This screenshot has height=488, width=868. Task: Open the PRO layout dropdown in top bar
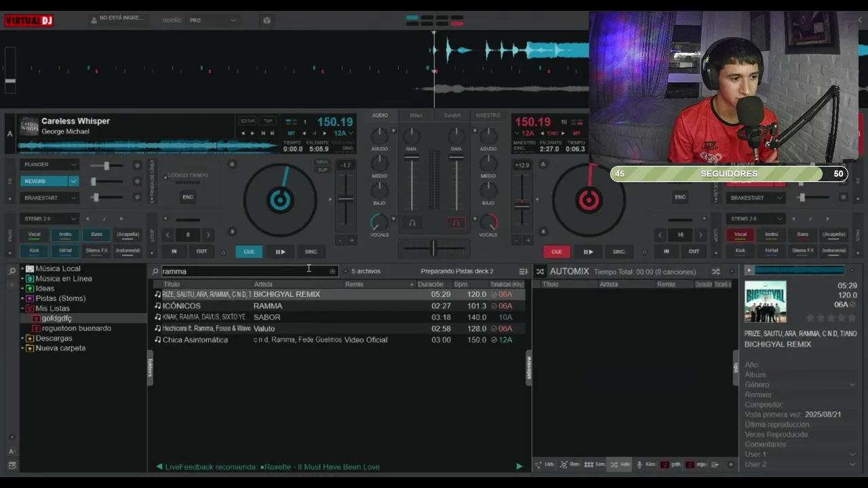[x=212, y=20]
